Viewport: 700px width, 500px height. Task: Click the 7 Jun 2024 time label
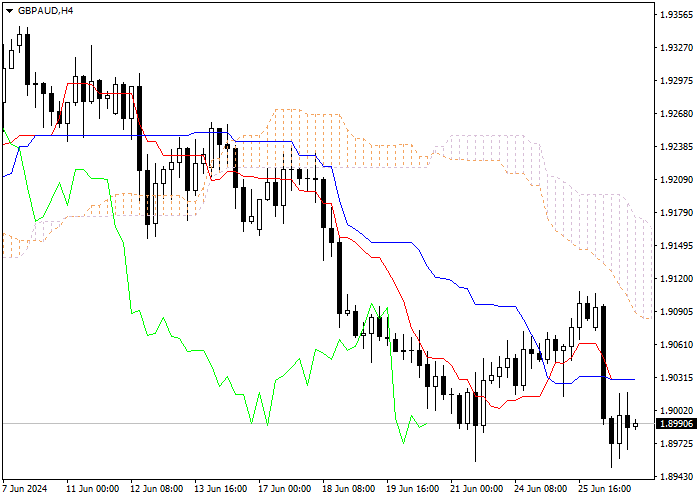click(25, 489)
